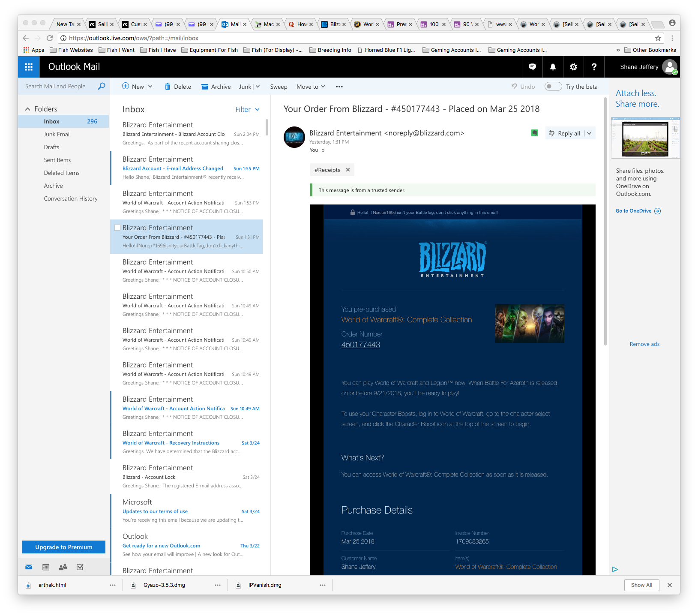Image resolution: width=698 pixels, height=616 pixels.
Task: Click the search magnifier icon
Action: (x=102, y=86)
